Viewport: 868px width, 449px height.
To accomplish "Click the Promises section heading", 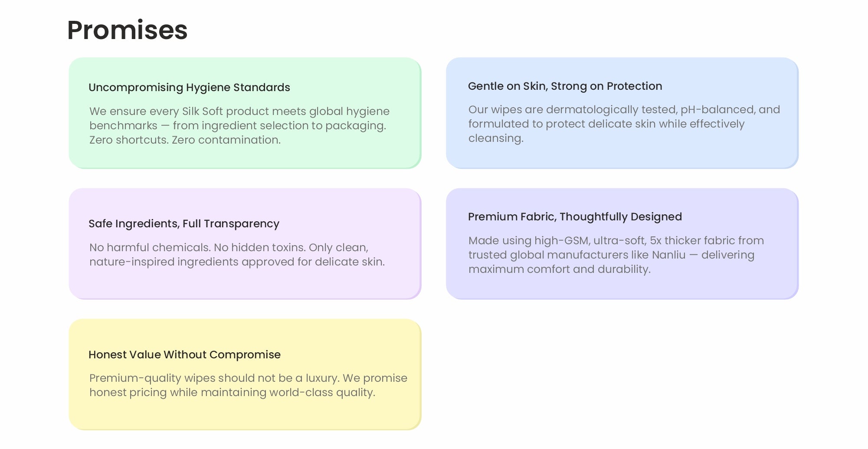I will click(127, 30).
